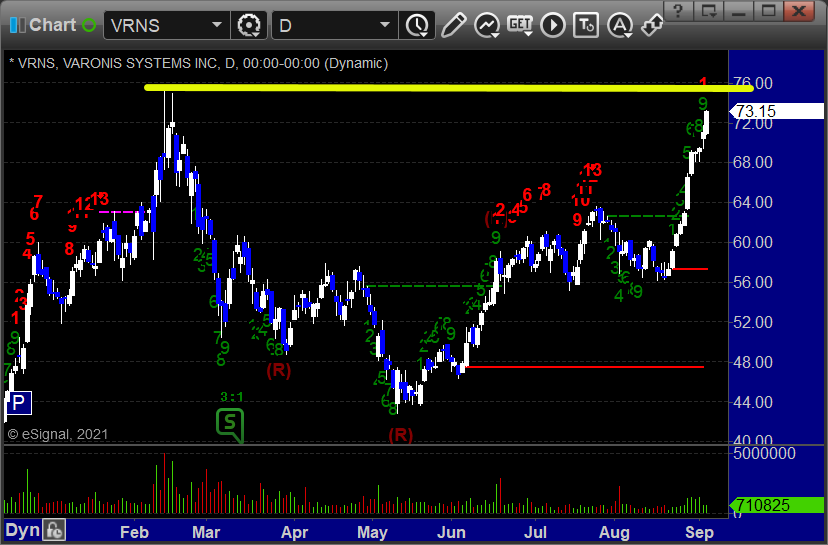Open the alerts 'A' circle menu

click(620, 25)
